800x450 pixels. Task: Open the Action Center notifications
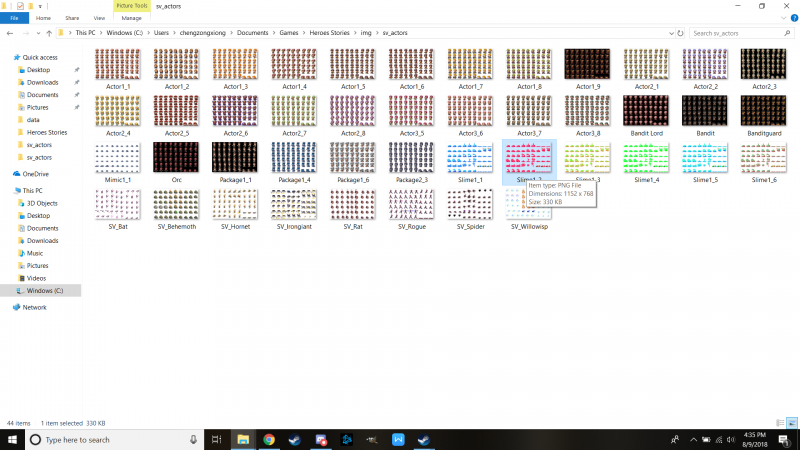[784, 440]
